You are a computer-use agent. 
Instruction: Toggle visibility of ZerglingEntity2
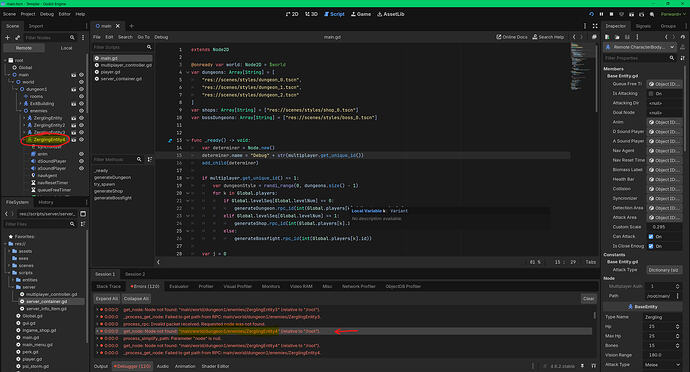(81, 125)
